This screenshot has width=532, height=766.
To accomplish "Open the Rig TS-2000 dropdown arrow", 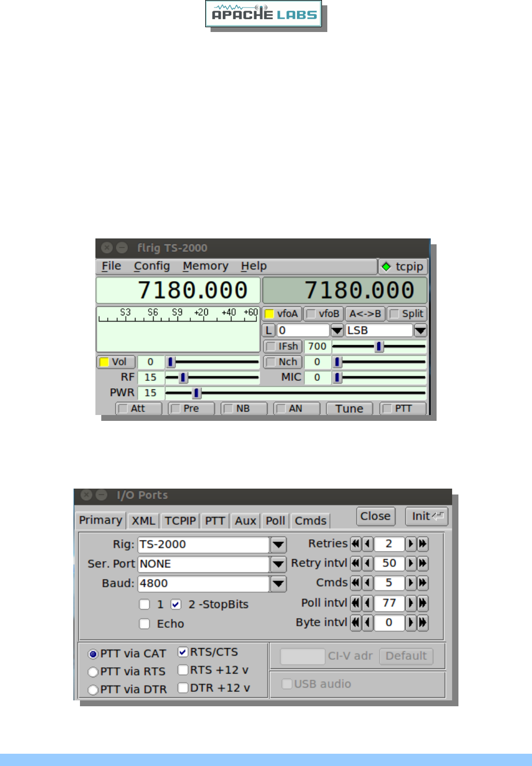I will click(278, 545).
